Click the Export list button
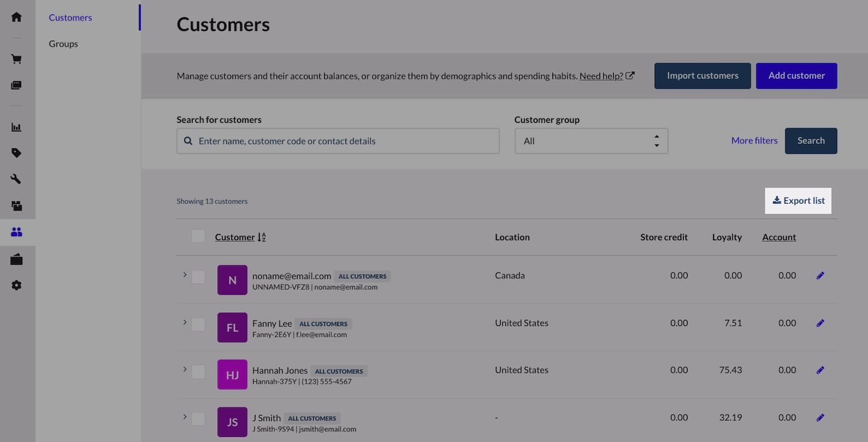The height and width of the screenshot is (442, 868). (798, 201)
